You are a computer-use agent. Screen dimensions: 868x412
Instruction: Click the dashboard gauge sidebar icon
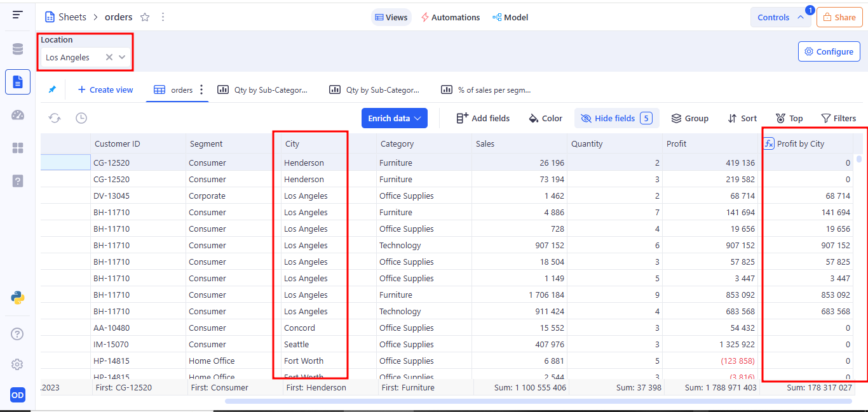[x=17, y=115]
